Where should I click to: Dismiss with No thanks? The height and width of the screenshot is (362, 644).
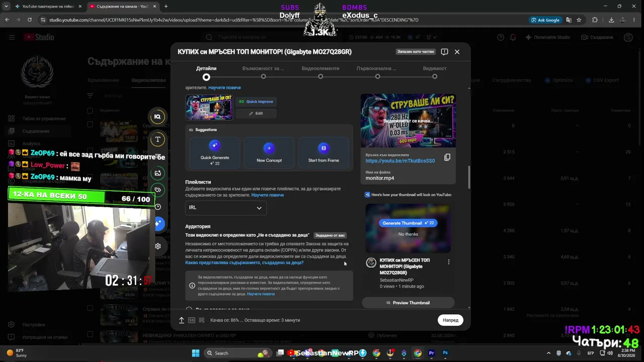click(408, 234)
